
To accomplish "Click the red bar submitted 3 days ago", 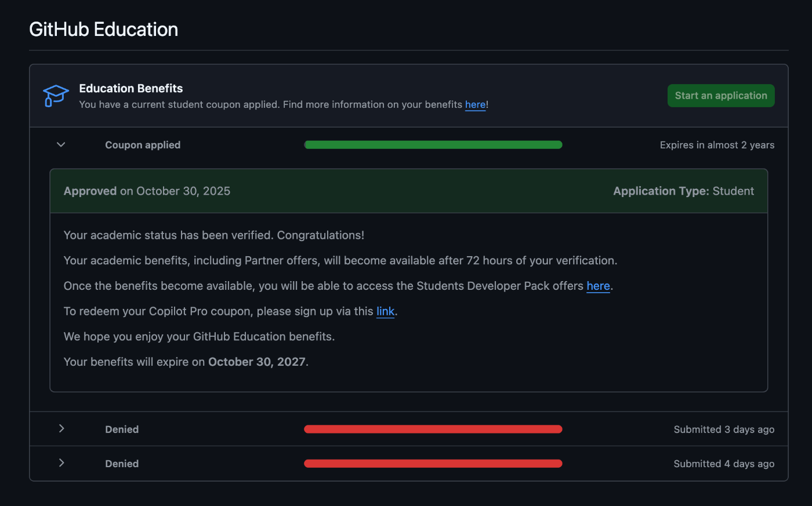I will point(433,429).
